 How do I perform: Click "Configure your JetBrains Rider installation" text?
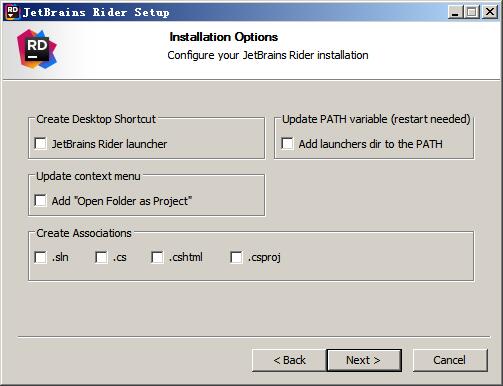[268, 55]
